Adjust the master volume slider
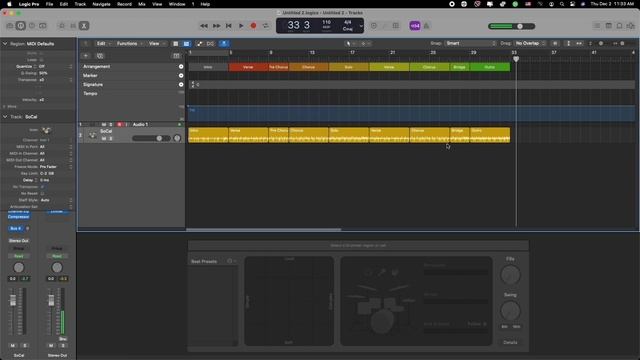640x360 pixels. click(x=511, y=26)
